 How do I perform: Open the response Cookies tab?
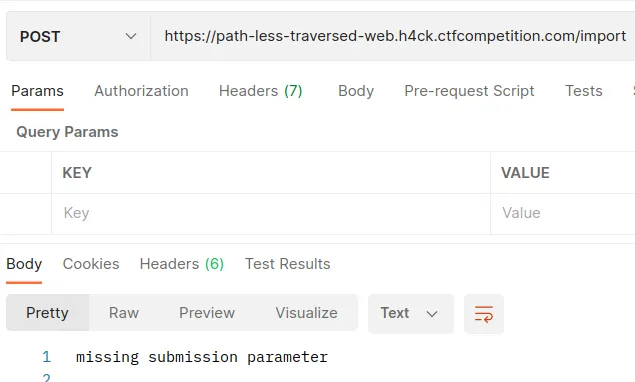91,264
